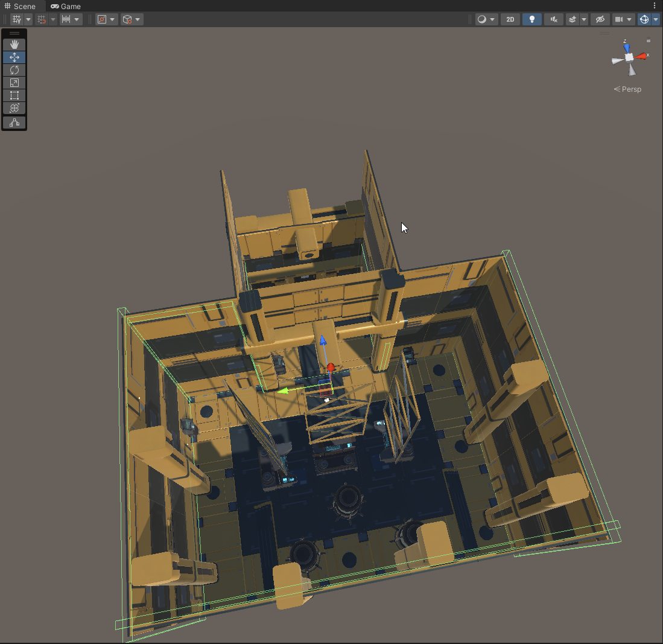Select the Move tool in the tools overlay

[x=14, y=57]
